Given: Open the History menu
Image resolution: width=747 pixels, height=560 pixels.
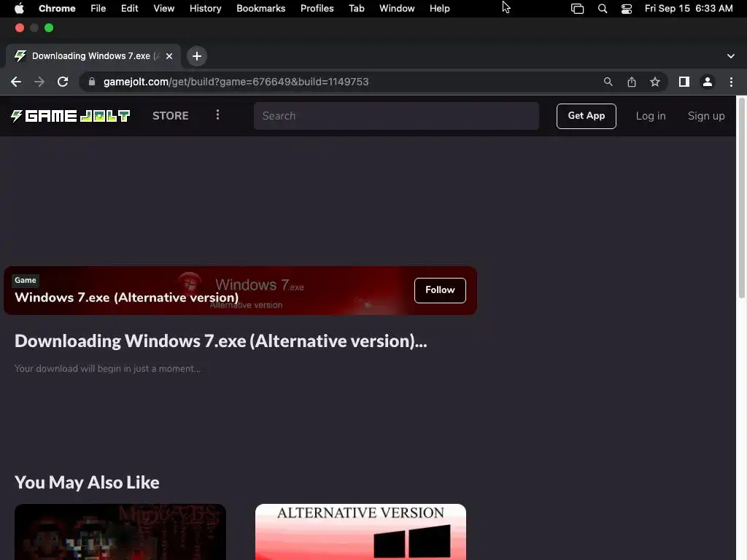Looking at the screenshot, I should pyautogui.click(x=205, y=9).
